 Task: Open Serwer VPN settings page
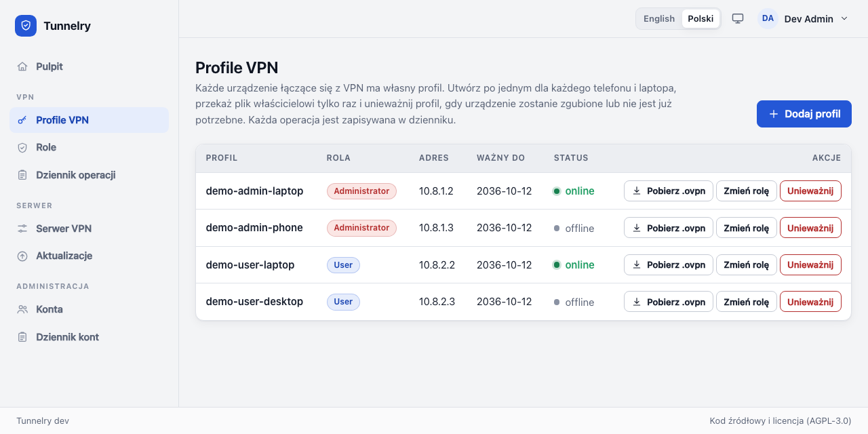tap(89, 229)
